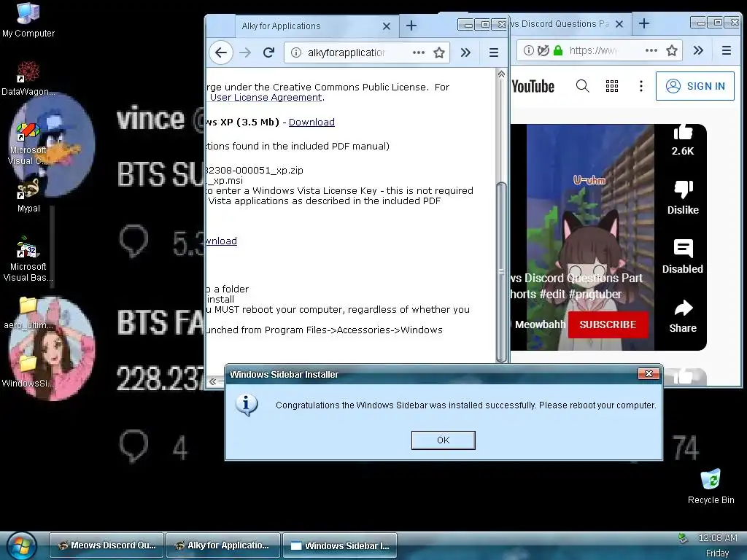The width and height of the screenshot is (747, 560).
Task: Click the green secure padlock icon
Action: [558, 50]
